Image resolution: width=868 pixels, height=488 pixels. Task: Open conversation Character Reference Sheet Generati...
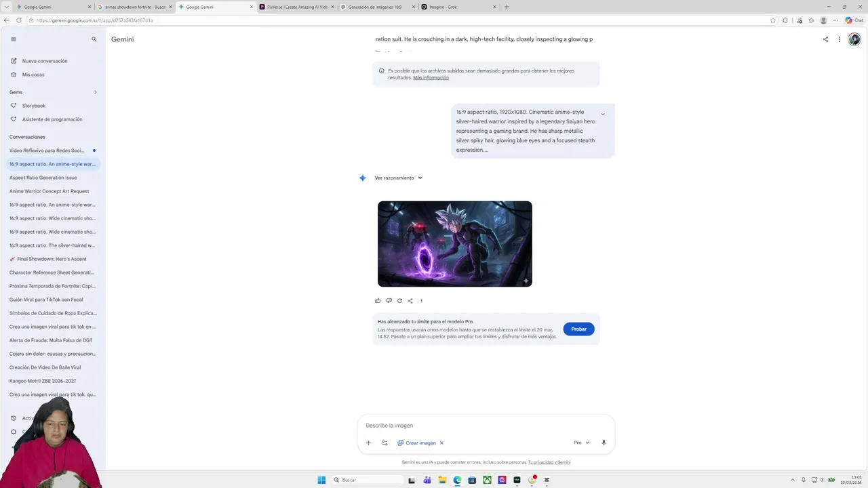(52, 272)
